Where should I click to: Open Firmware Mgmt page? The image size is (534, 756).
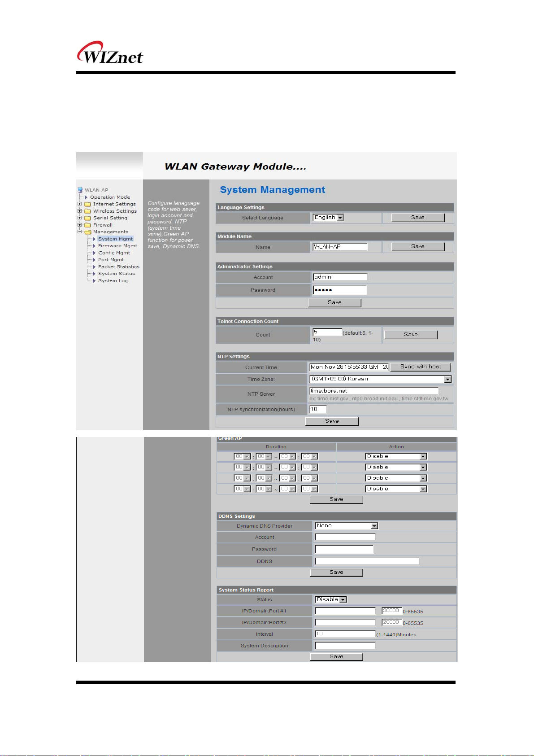click(117, 246)
